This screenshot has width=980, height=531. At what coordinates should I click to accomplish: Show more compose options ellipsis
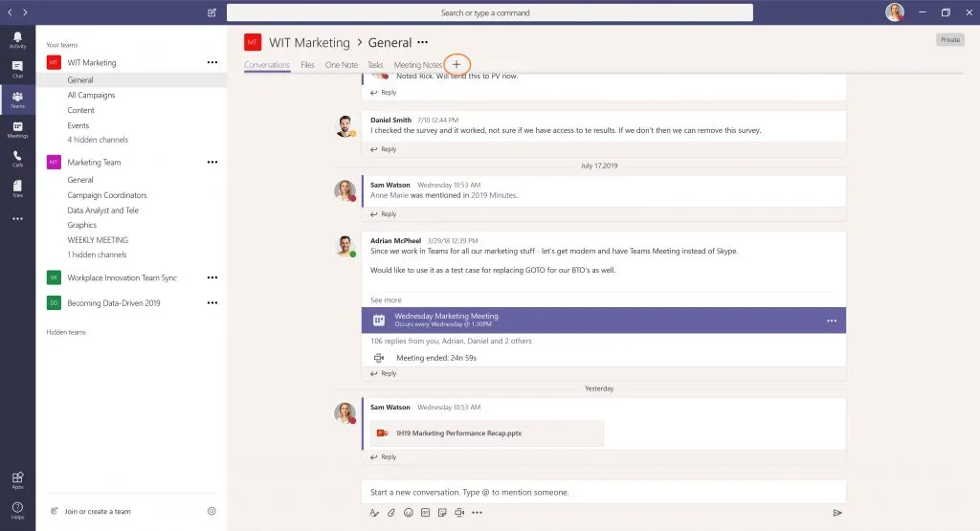click(x=477, y=513)
